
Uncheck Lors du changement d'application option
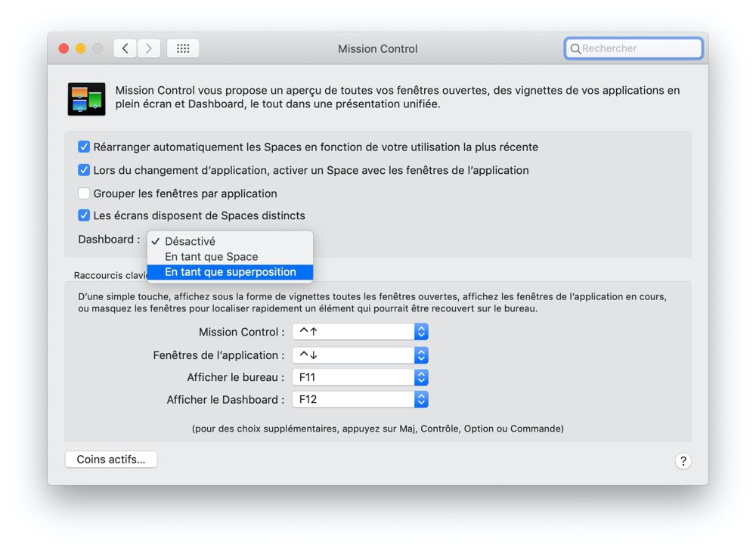pyautogui.click(x=84, y=169)
